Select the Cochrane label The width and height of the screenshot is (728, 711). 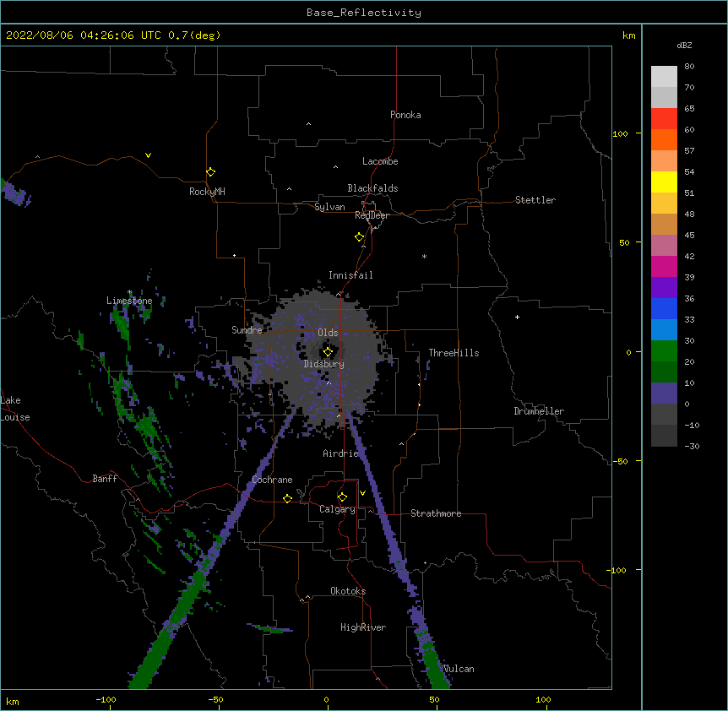[272, 480]
